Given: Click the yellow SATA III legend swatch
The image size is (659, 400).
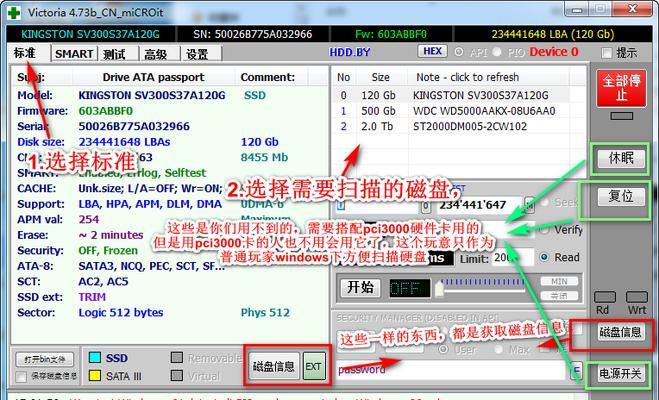Looking at the screenshot, I should pyautogui.click(x=95, y=376).
